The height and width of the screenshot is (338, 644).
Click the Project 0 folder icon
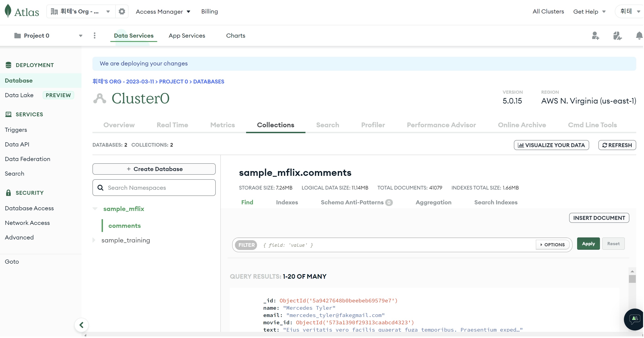tap(18, 36)
